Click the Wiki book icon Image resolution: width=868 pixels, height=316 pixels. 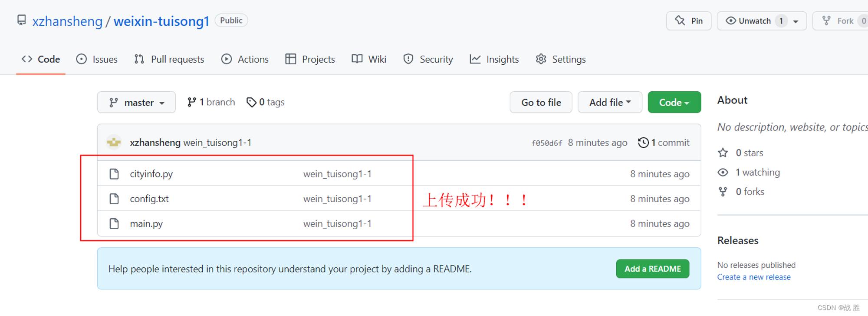[357, 59]
